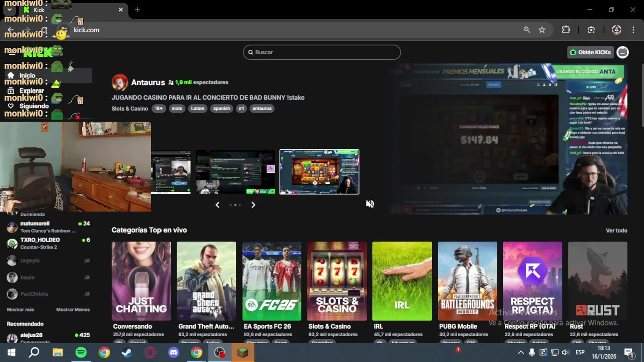Open the Chrome extensions puzzle icon
This screenshot has width=644, height=362.
566,30
